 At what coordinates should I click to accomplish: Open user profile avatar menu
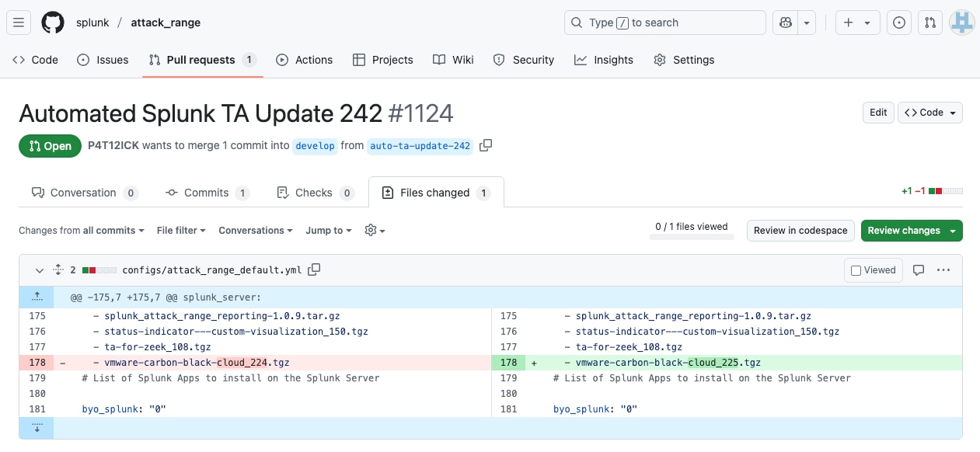click(962, 23)
